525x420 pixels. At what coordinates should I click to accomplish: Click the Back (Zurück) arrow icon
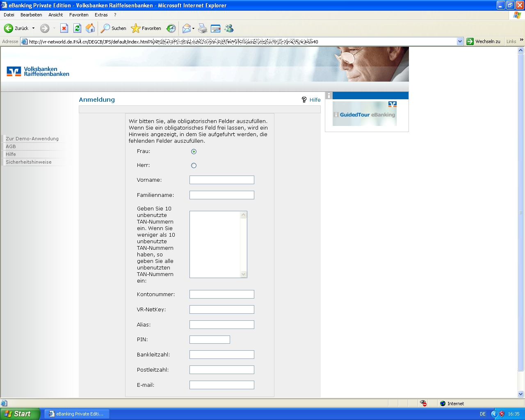[x=9, y=28]
